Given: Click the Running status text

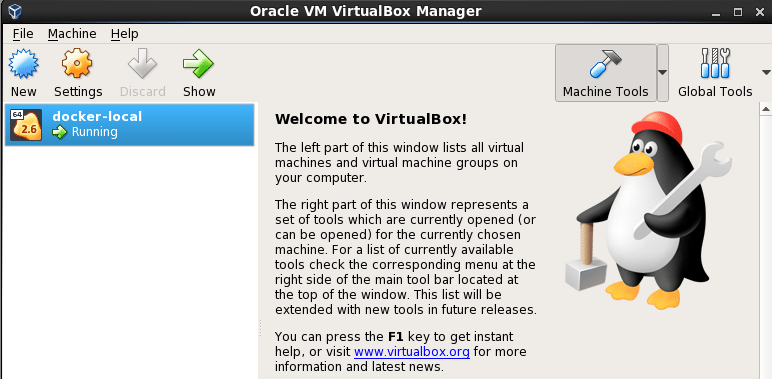Looking at the screenshot, I should (x=95, y=132).
